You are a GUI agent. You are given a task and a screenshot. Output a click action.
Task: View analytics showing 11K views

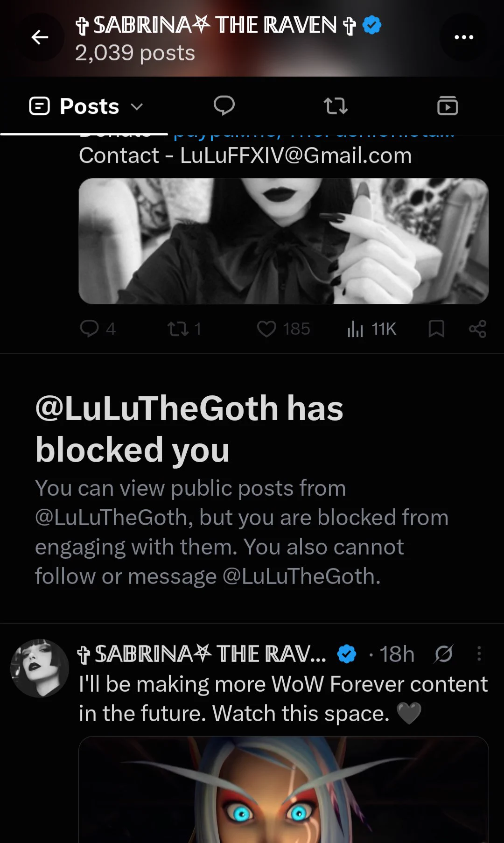pos(371,329)
